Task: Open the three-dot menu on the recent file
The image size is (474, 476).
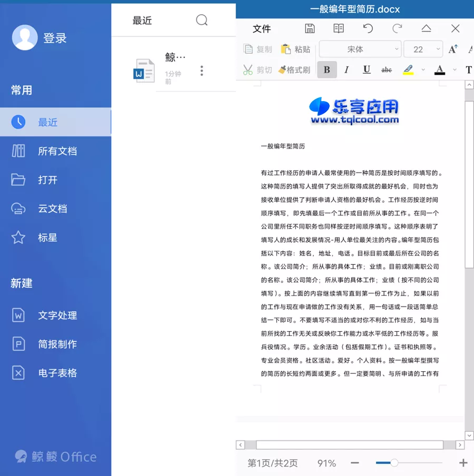Action: [x=202, y=70]
